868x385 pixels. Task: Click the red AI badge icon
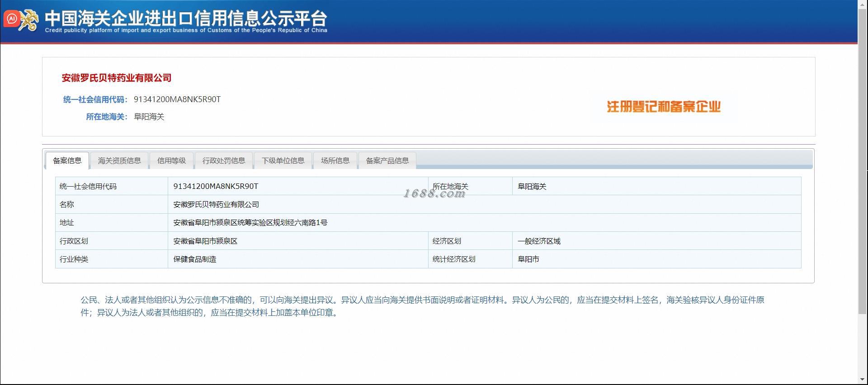pos(11,19)
